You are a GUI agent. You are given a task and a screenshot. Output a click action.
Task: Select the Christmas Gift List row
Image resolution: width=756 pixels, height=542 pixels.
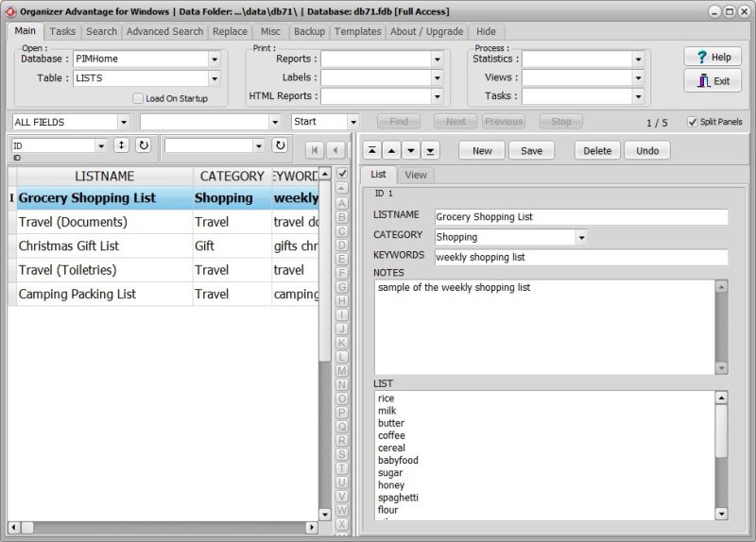point(163,246)
